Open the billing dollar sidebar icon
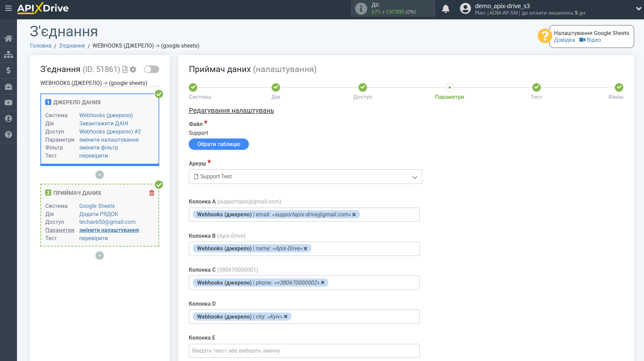Viewport: 644px width, 361px height. (x=8, y=70)
